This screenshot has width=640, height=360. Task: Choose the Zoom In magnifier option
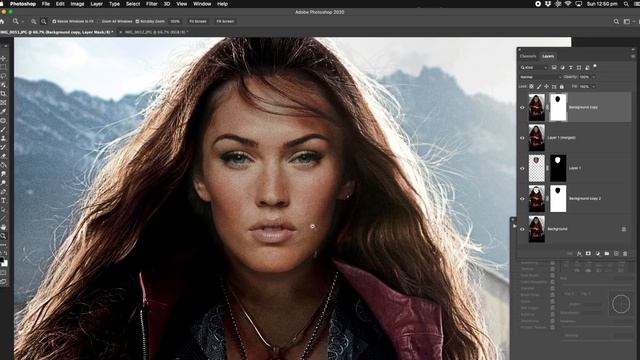33,21
